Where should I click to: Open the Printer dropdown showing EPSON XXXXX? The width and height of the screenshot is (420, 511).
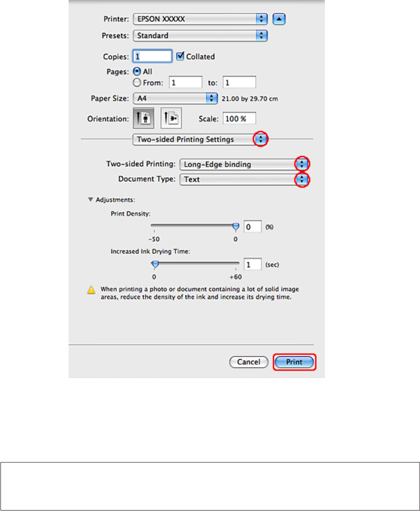point(200,19)
